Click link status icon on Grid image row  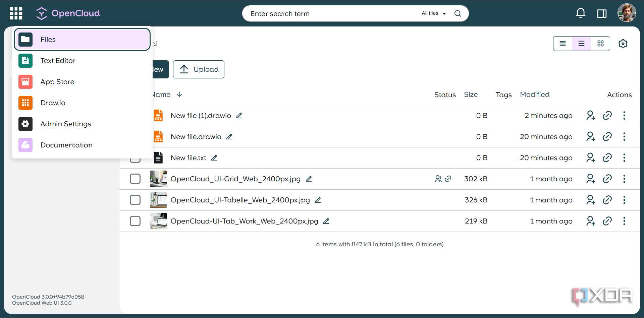448,179
